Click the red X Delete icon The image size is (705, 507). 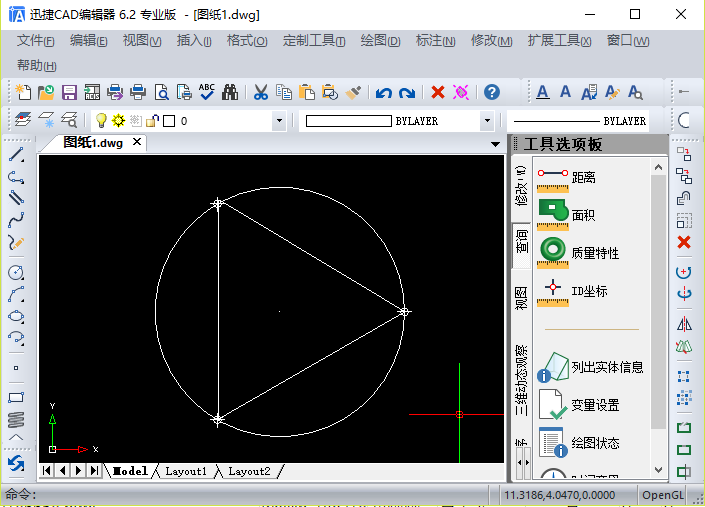(437, 92)
